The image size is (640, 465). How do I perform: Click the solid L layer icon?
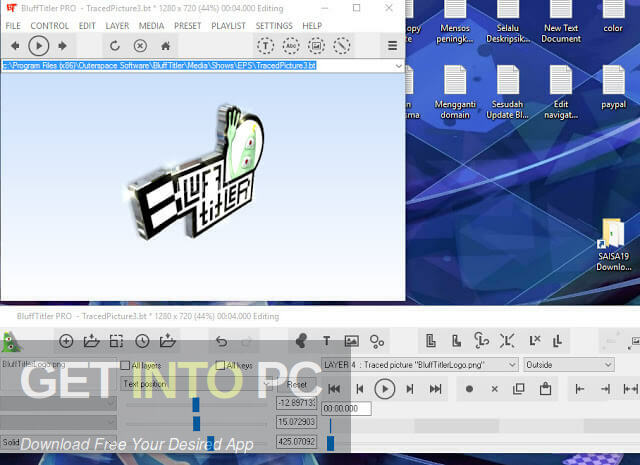tap(456, 340)
